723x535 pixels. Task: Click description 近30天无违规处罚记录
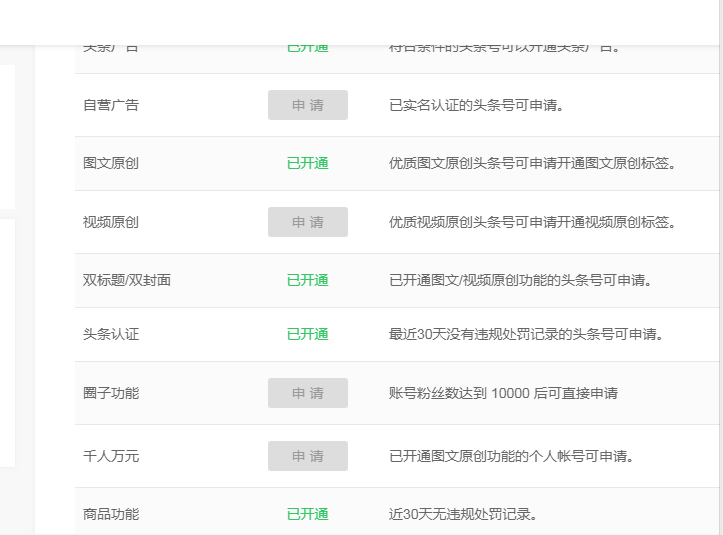[x=463, y=514]
